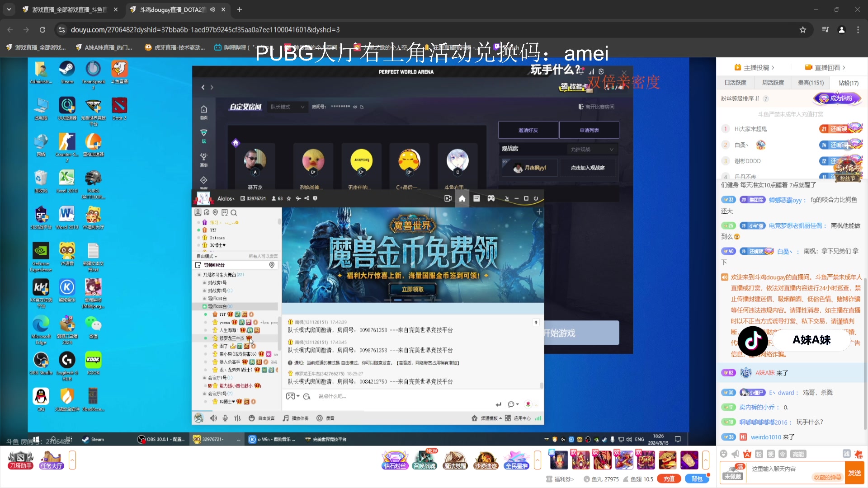This screenshot has height=488, width=868.
Task: Open the YY channel list panel icon
Action: pyautogui.click(x=476, y=198)
